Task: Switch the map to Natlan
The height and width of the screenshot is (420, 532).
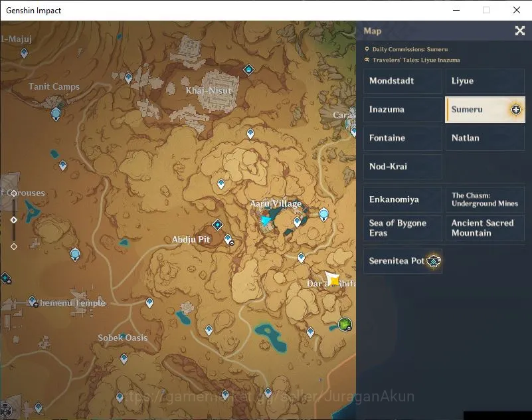Action: 486,138
